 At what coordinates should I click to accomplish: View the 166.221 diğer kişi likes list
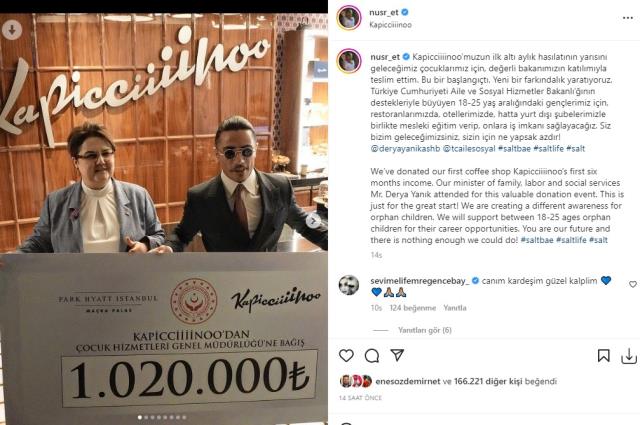(488, 381)
